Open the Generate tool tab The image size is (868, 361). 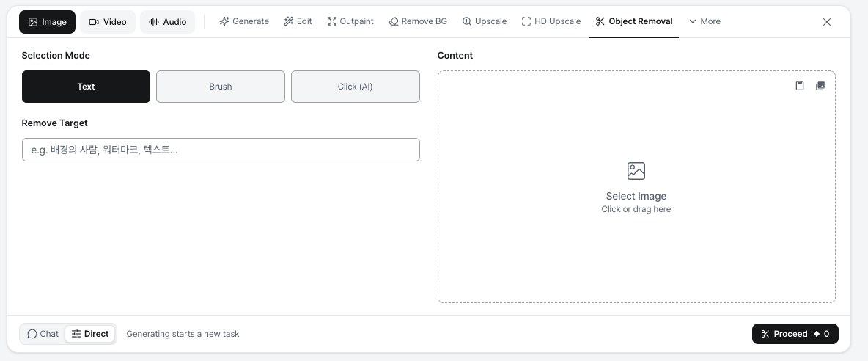[244, 21]
